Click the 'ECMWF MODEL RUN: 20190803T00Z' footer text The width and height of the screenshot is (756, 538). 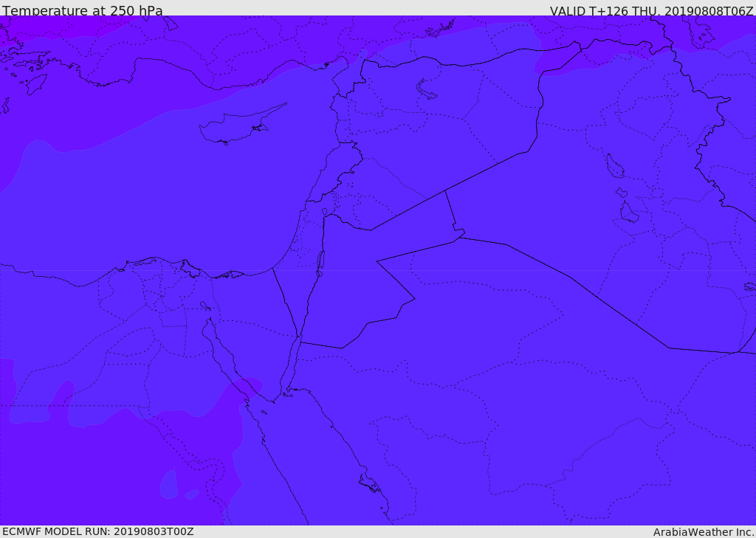click(x=98, y=531)
